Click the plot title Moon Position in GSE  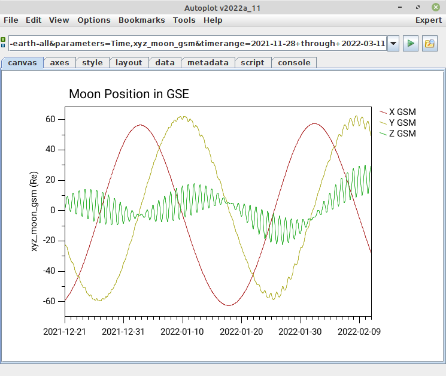pyautogui.click(x=129, y=94)
